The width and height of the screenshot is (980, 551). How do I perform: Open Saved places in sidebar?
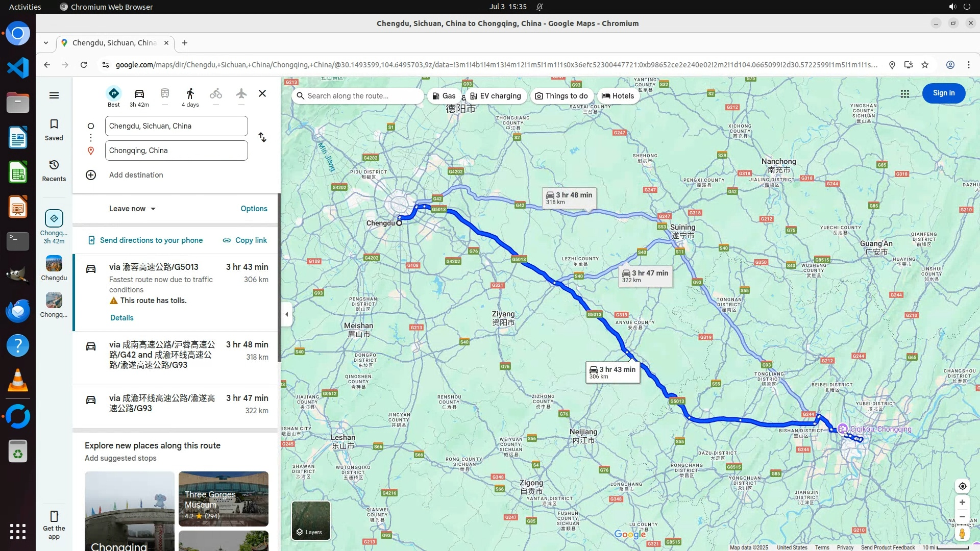click(x=54, y=130)
